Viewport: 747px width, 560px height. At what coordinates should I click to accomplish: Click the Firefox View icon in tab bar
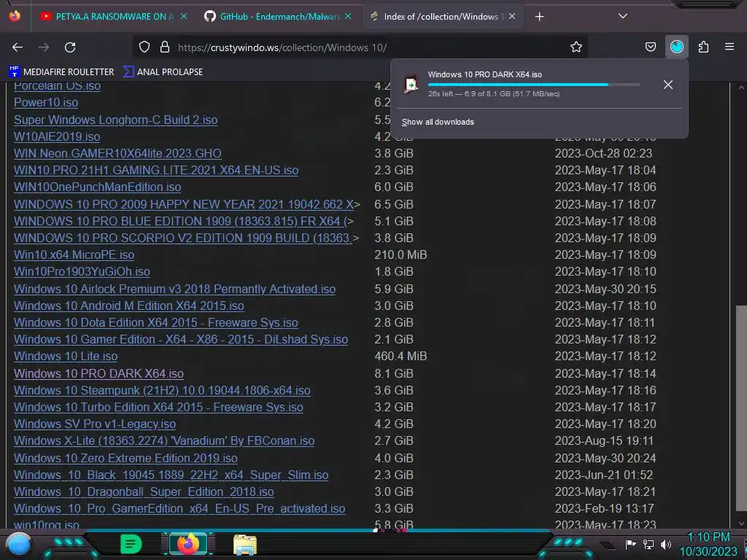click(15, 16)
